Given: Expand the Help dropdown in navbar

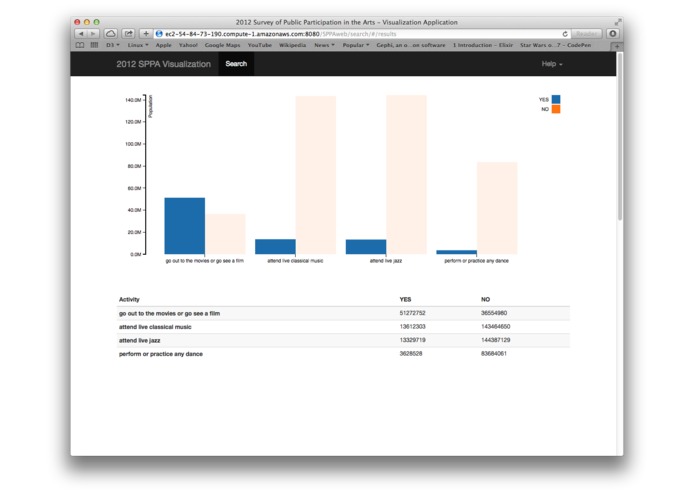Looking at the screenshot, I should (552, 64).
